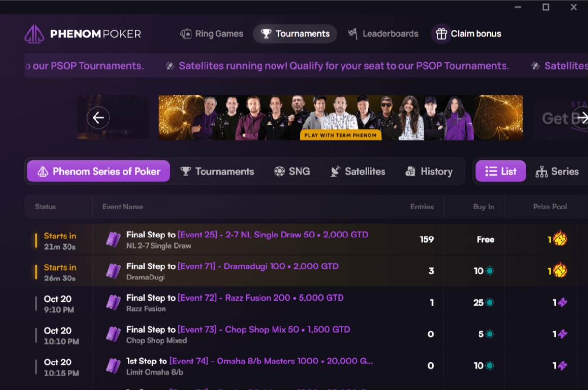Click the prize ticket icon for Omaha 8/b row

click(562, 366)
